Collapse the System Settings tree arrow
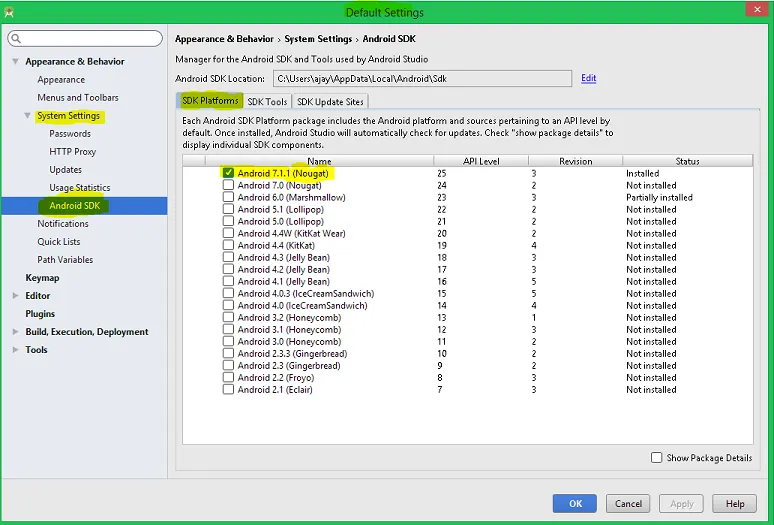The image size is (774, 525). (28, 115)
